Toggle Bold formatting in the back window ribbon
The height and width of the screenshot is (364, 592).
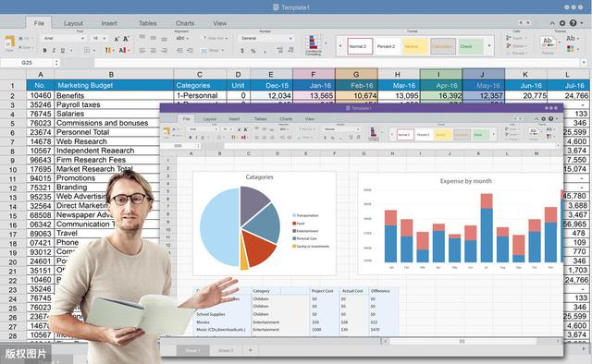coord(45,50)
